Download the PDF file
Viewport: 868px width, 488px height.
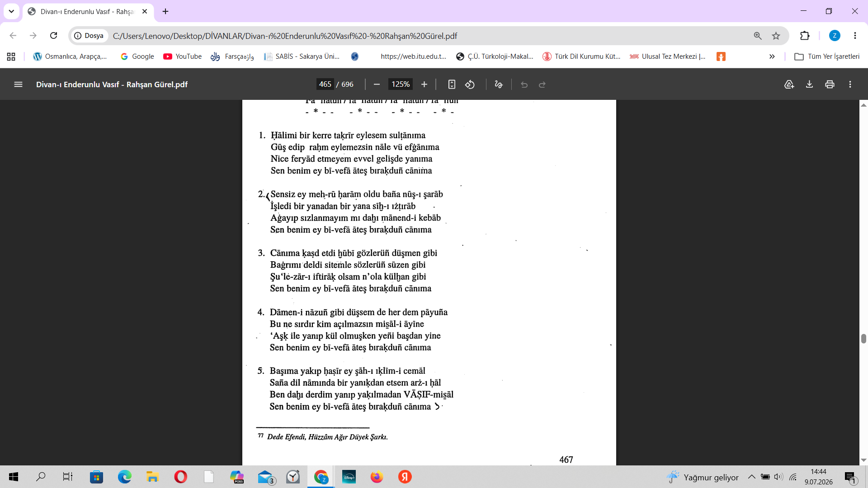click(x=809, y=84)
